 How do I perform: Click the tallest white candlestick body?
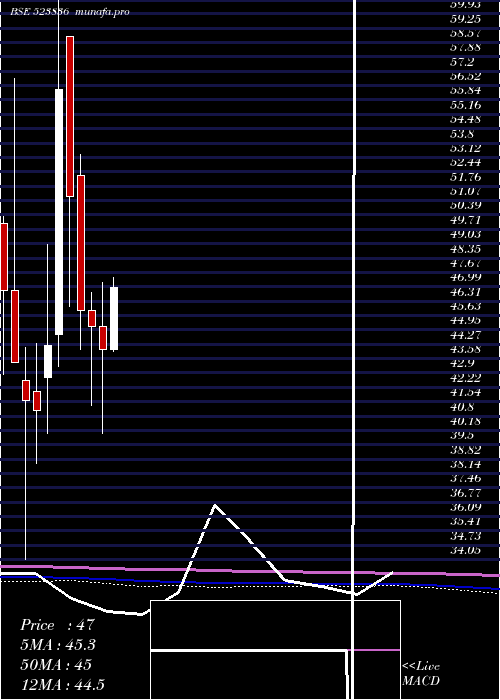(x=59, y=212)
